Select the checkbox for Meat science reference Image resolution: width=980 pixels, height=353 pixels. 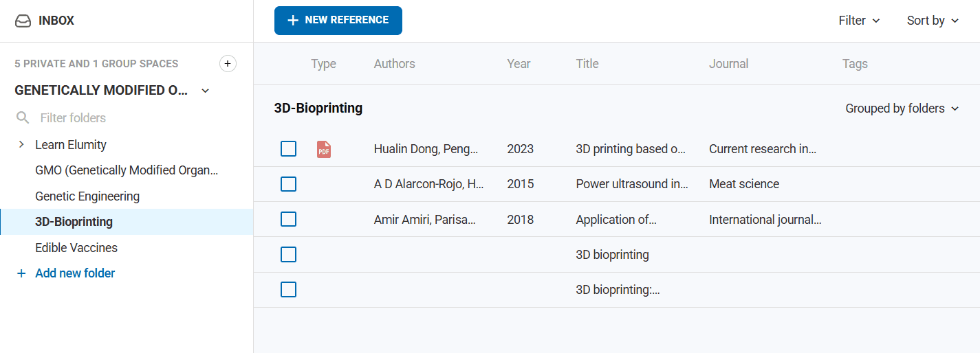(x=289, y=184)
